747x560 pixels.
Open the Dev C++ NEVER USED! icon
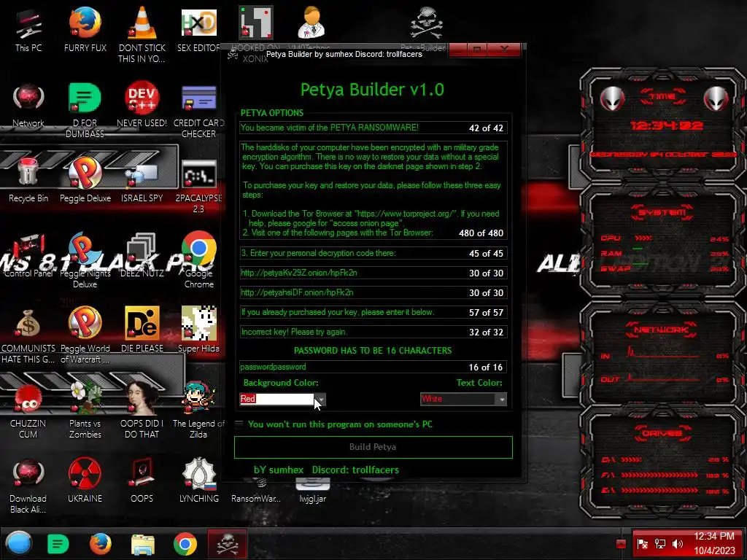(142, 106)
